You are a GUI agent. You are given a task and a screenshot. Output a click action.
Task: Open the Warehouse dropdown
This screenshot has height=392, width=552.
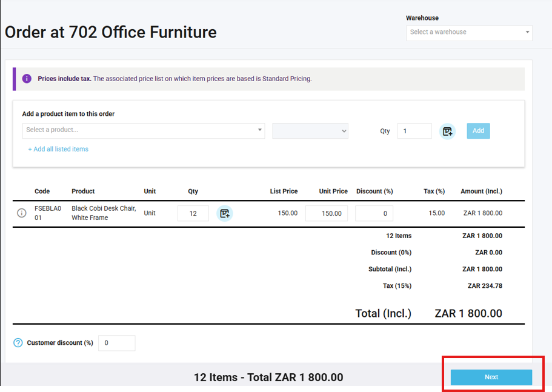click(469, 32)
